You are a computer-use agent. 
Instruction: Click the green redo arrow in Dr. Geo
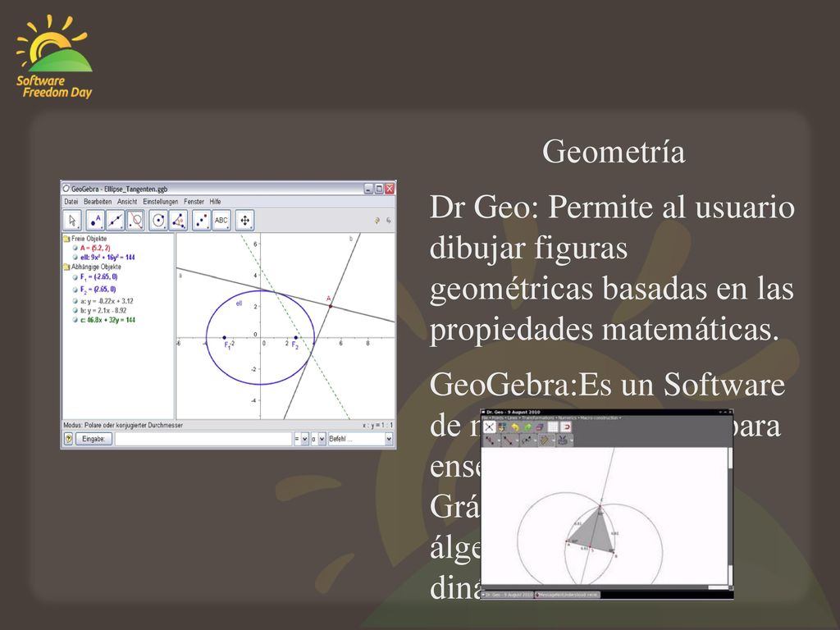point(528,427)
